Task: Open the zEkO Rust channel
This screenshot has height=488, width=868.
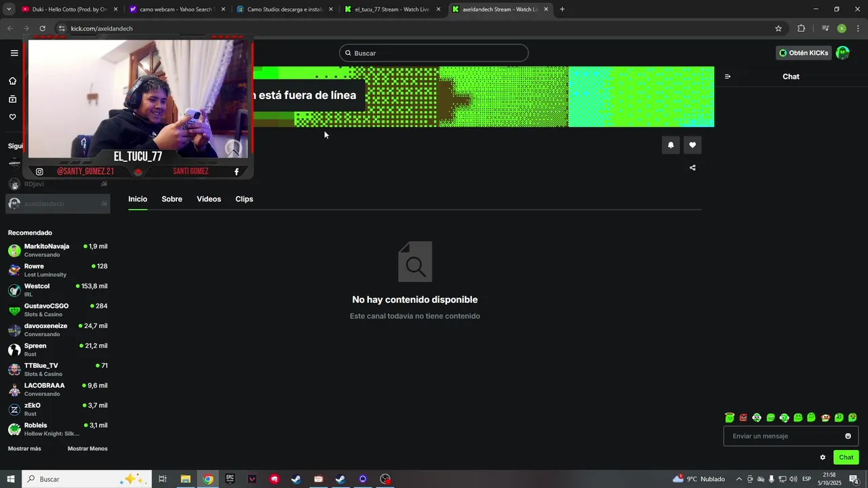Action: pos(58,409)
